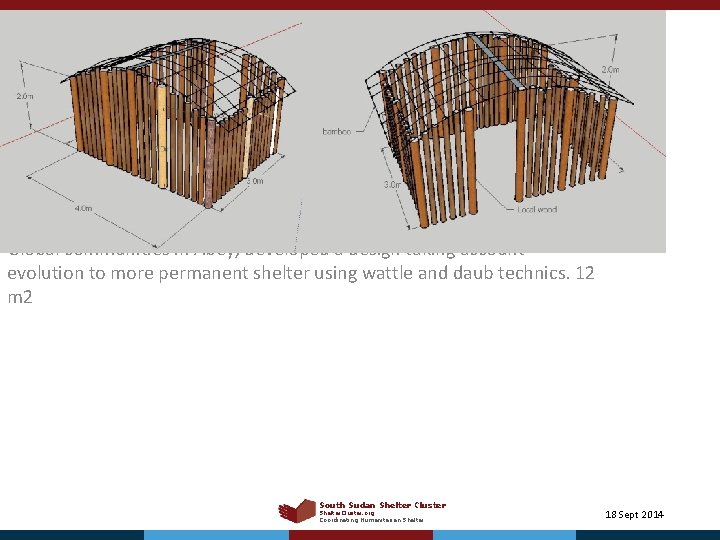Click the "Local wood" annotation label
The width and height of the screenshot is (720, 540).
[x=537, y=209]
